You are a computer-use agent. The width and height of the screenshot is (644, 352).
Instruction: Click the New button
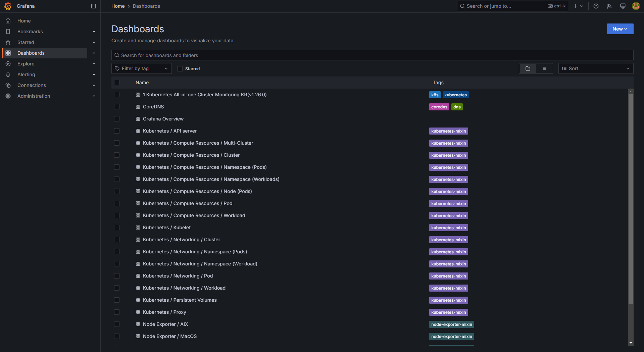coord(620,29)
